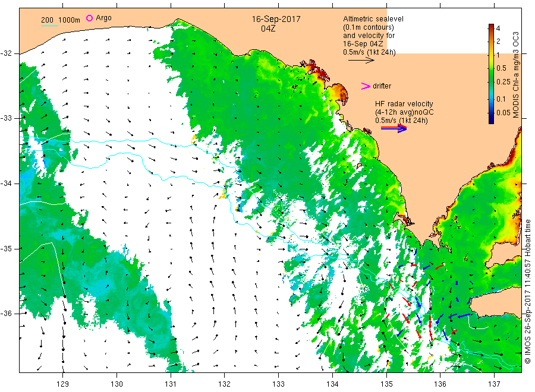Image resolution: width=535 pixels, height=392 pixels.
Task: Click the longitude label 137
Action: (495, 384)
